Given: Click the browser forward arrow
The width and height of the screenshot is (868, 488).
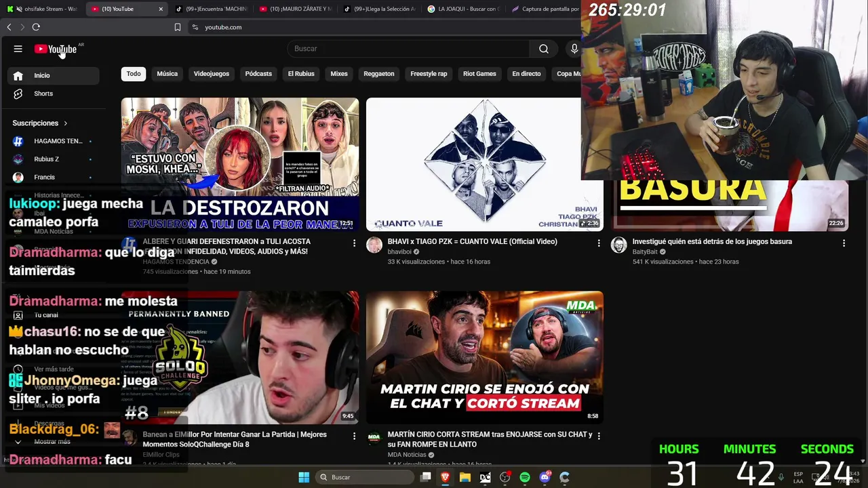Looking at the screenshot, I should click(x=22, y=27).
